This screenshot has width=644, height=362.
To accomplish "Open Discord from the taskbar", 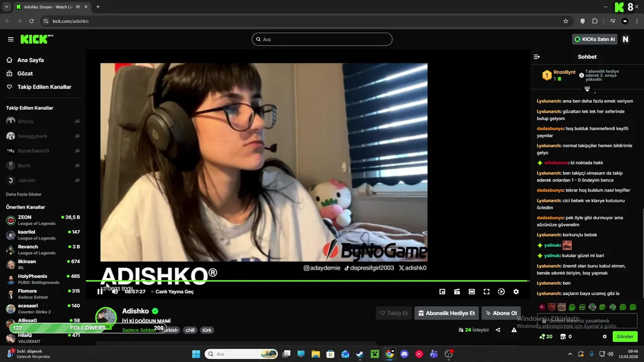I will (x=404, y=354).
